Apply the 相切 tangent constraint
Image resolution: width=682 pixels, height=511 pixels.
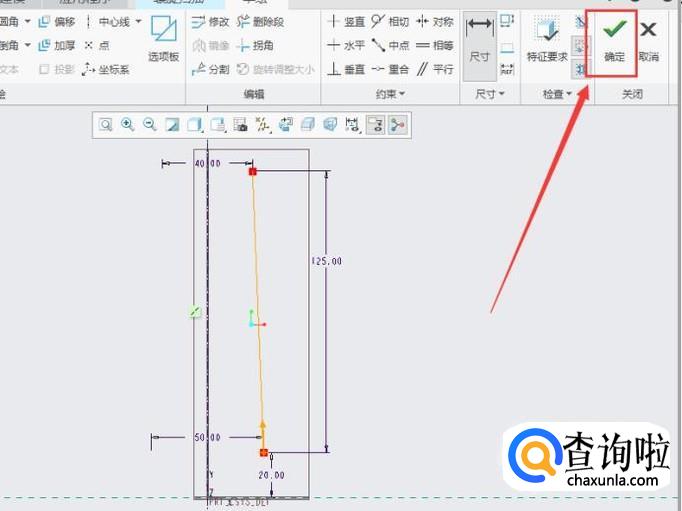coord(390,21)
